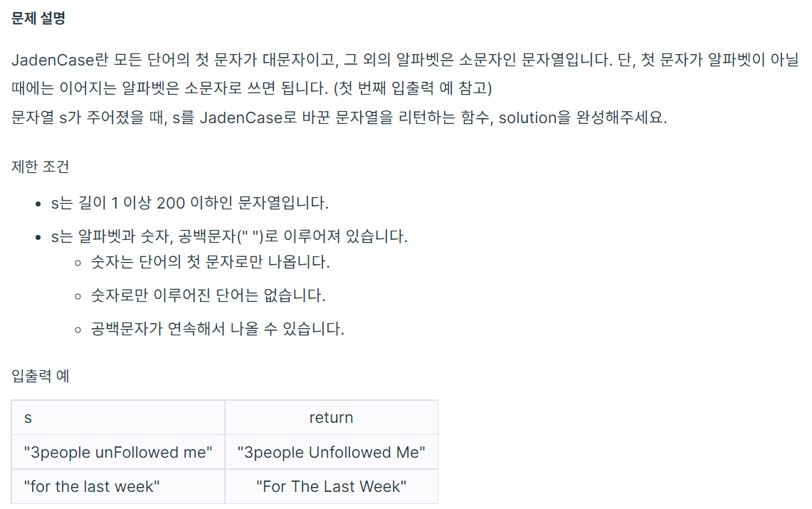812x509 pixels.
Task: Click the 's' column header in table
Action: 118,417
